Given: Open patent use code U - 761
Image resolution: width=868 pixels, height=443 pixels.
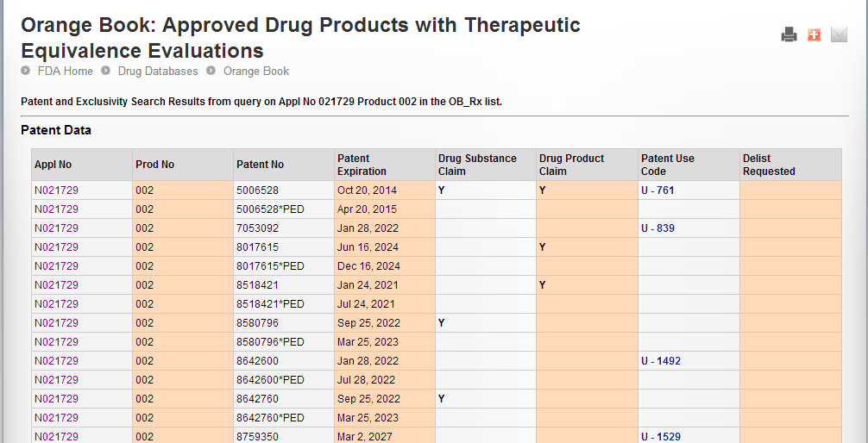Looking at the screenshot, I should (657, 190).
